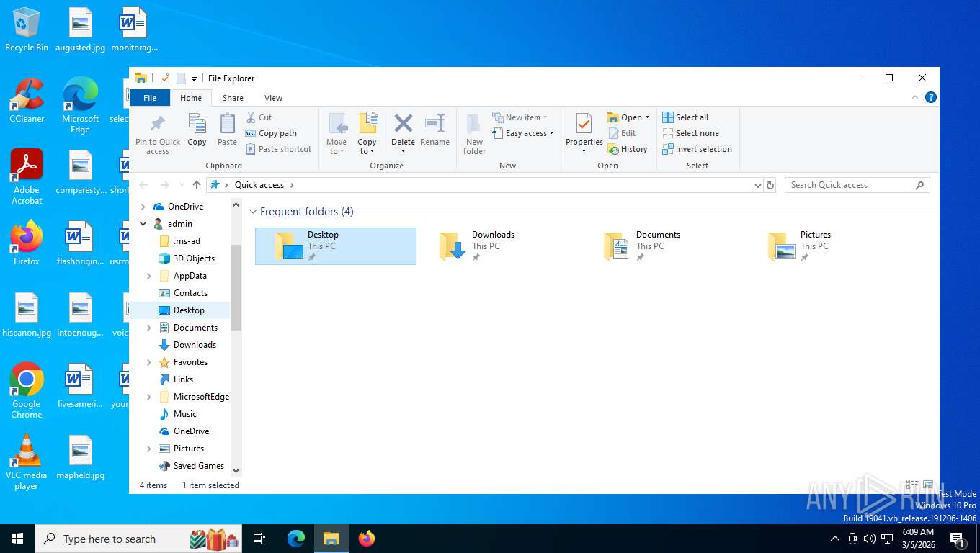
Task: Click Edit in Open group
Action: click(x=622, y=133)
